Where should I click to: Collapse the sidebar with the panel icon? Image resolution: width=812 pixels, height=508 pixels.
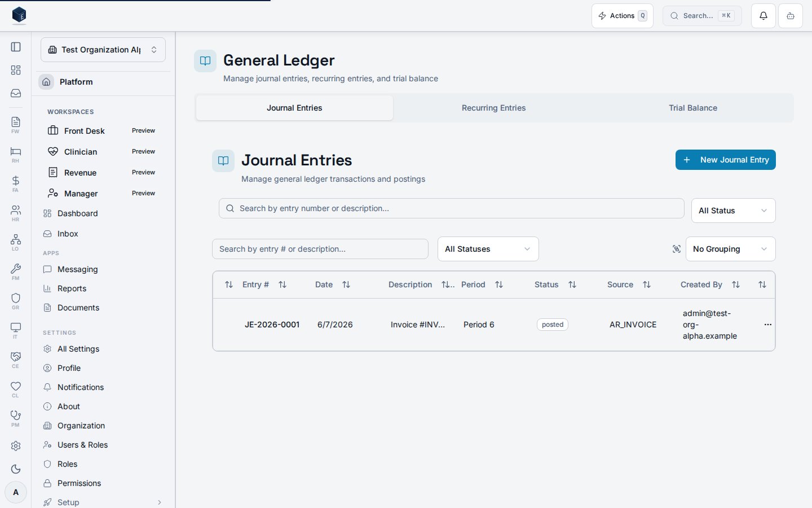tap(16, 47)
